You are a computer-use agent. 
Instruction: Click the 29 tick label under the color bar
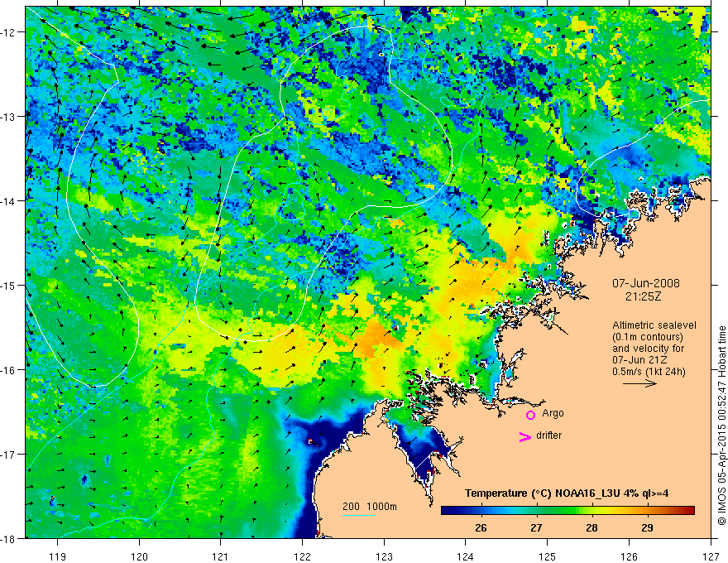point(647,527)
